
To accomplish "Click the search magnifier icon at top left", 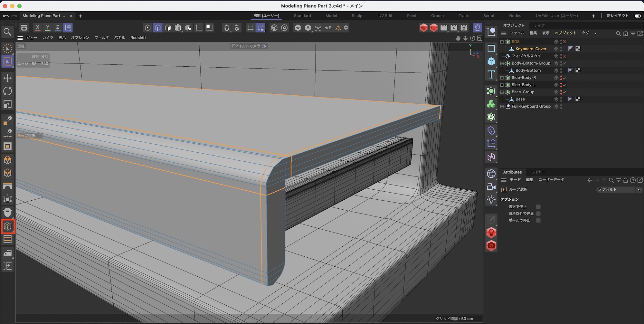I will coord(7,32).
